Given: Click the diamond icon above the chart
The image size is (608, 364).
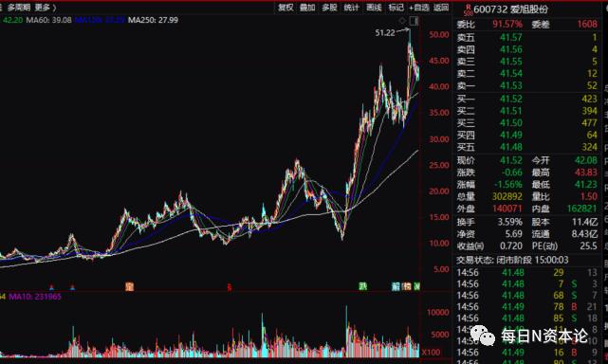Looking at the screenshot, I should (402, 20).
